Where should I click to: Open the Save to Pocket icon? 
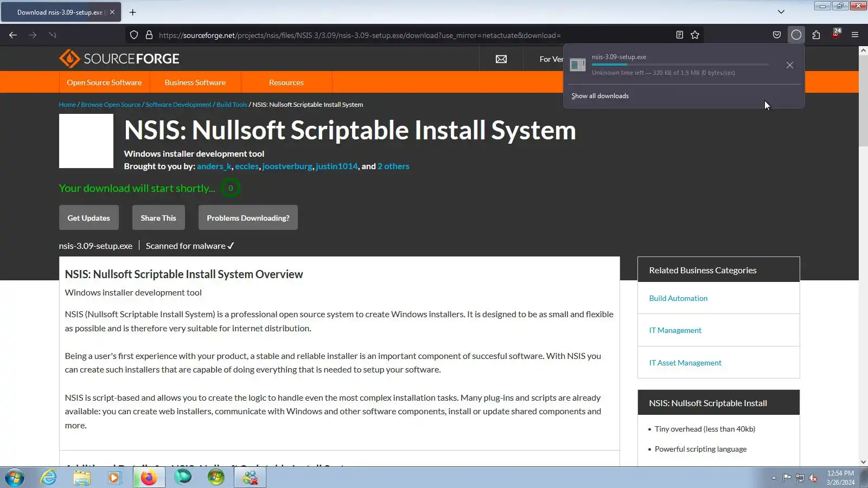[777, 35]
